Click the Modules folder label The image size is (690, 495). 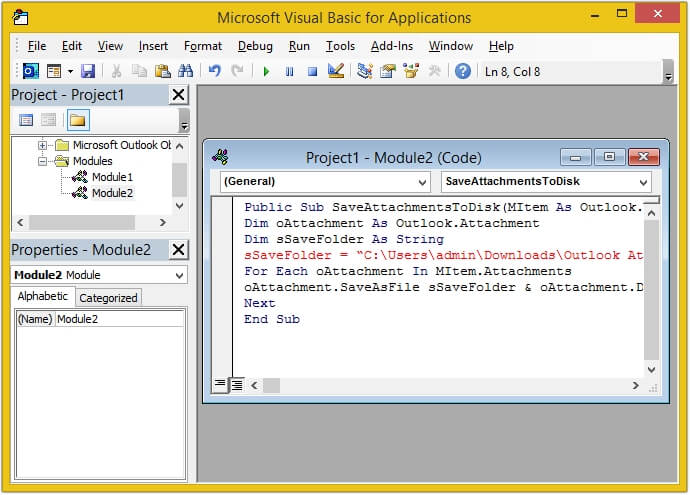point(92,161)
